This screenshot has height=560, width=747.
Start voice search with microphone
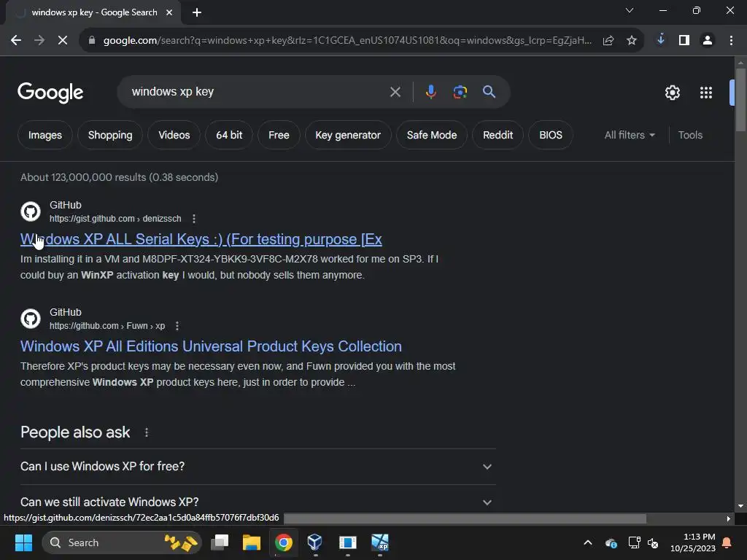[430, 92]
